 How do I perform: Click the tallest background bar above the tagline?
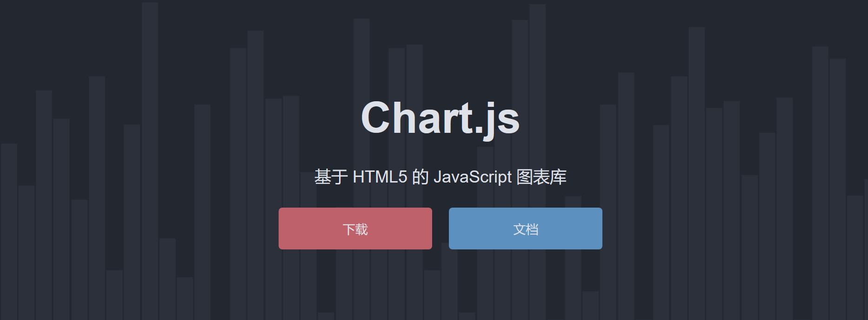point(537,70)
